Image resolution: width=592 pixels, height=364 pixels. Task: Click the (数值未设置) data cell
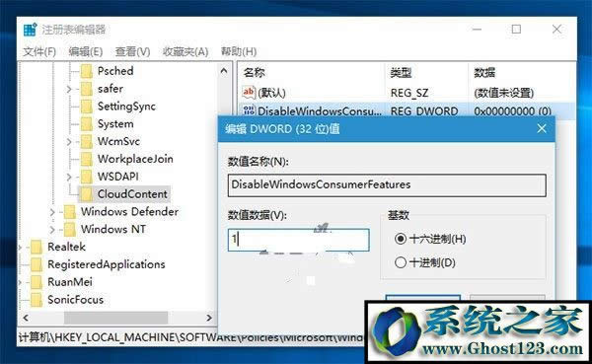point(503,93)
